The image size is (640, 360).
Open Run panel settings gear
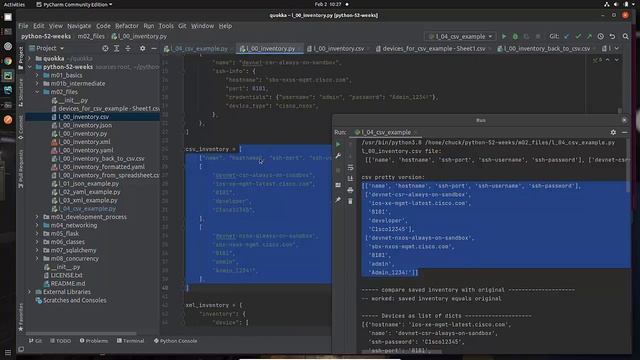(x=613, y=132)
